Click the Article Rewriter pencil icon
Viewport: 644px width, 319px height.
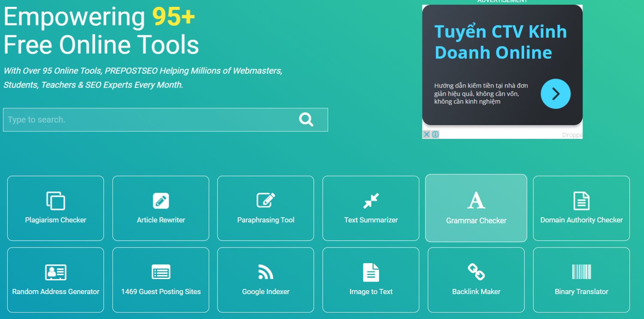(161, 201)
